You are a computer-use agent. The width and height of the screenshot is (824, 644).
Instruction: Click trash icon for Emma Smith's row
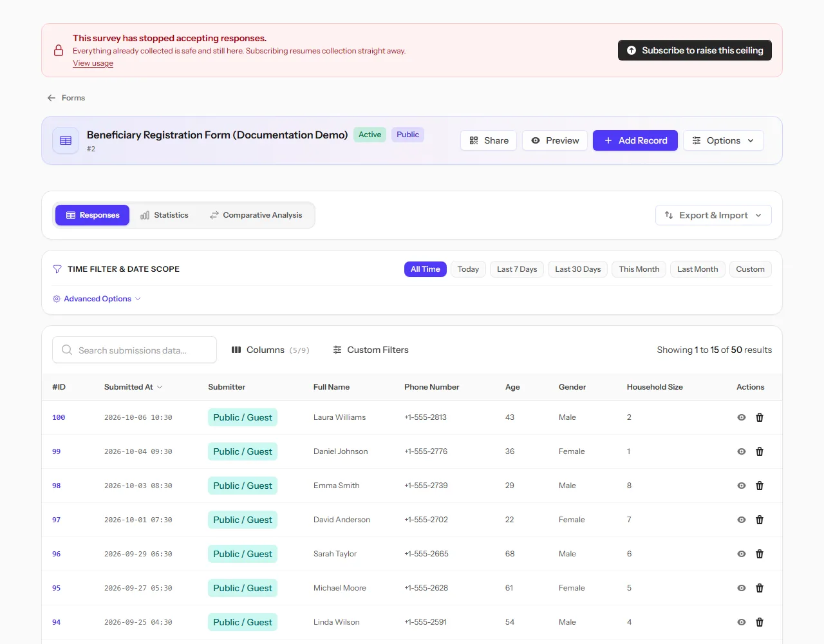(760, 486)
